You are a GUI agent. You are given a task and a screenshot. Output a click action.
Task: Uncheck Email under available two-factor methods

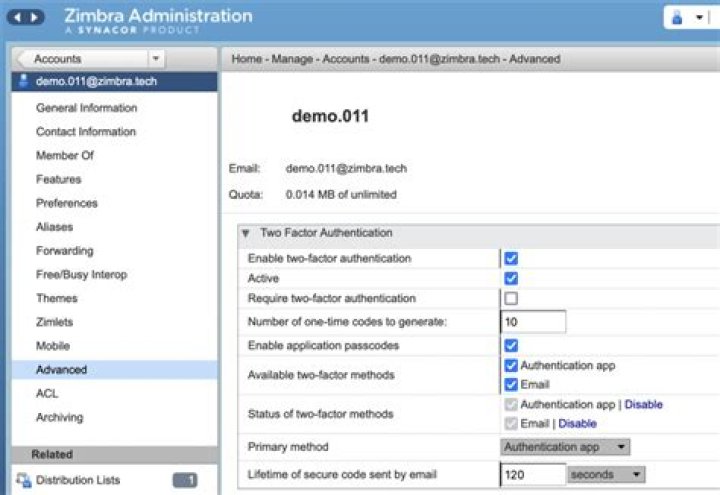511,384
